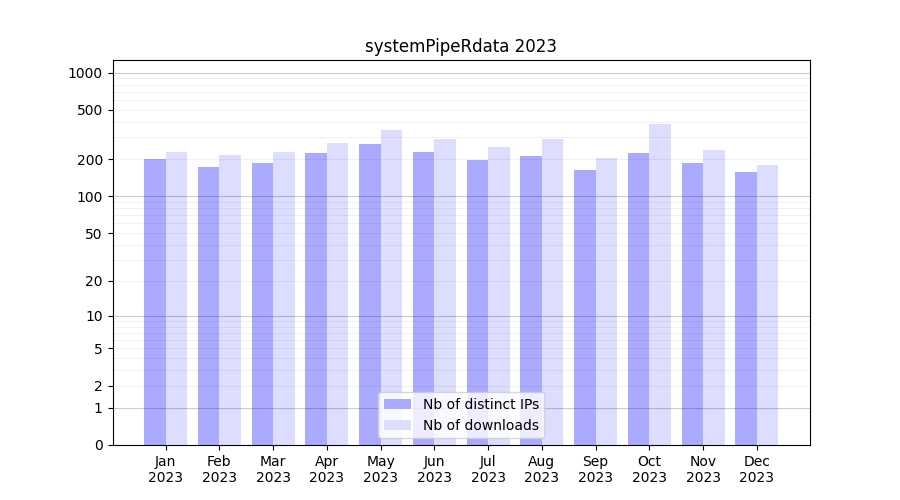Select the 'Nb of downloads' legend label
Viewport: 900px width, 500px height.
[x=480, y=425]
